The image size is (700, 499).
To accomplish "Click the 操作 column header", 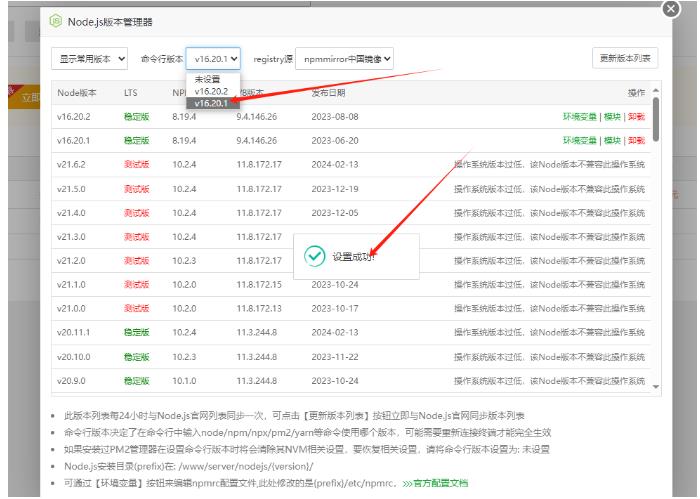I will (636, 93).
